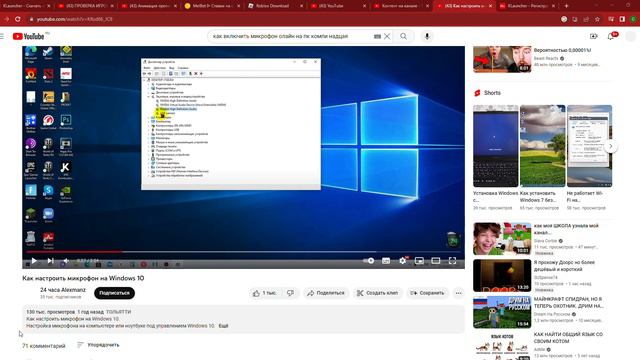
Task: Share the video via Поделиться
Action: click(326, 293)
